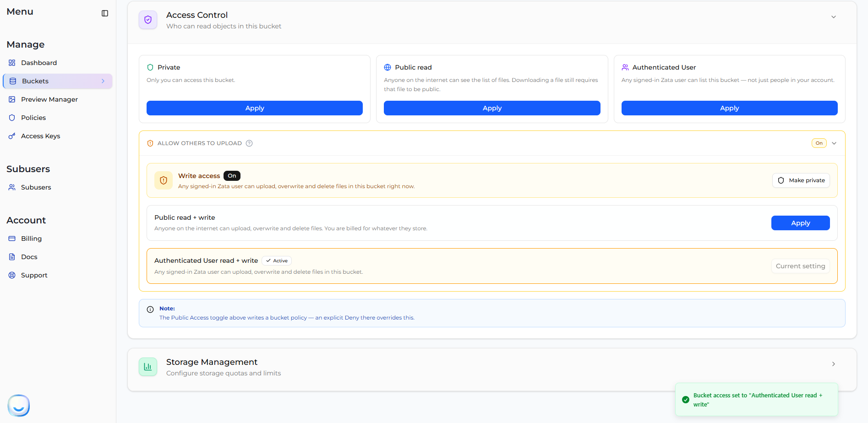Collapse the Access Control section chevron
The height and width of the screenshot is (423, 868).
pyautogui.click(x=834, y=17)
